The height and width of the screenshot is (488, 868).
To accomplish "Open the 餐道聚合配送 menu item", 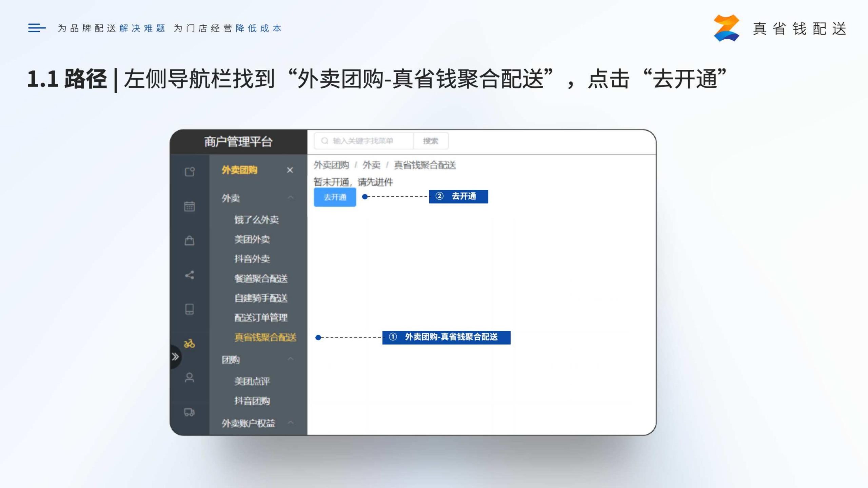I will tap(261, 279).
